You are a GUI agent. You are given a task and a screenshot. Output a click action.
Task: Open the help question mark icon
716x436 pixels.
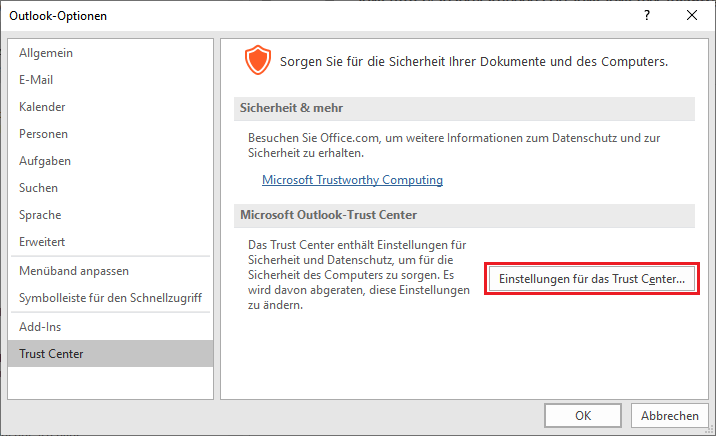point(647,16)
